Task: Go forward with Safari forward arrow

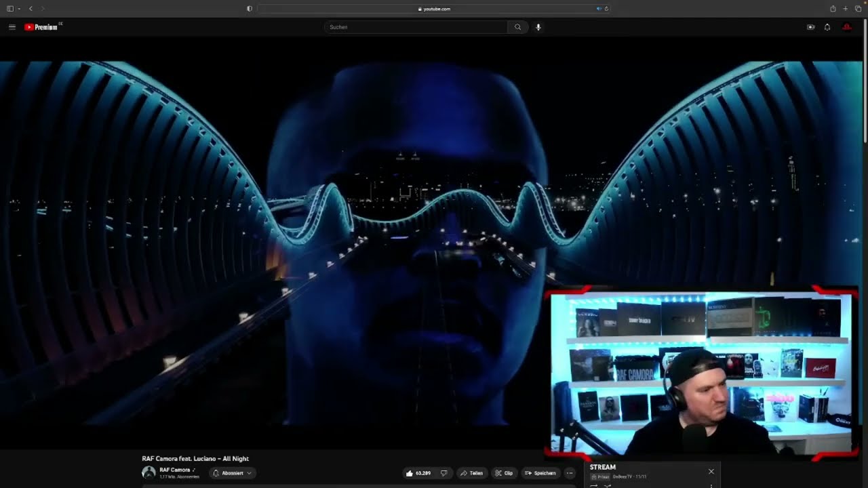Action: (x=43, y=9)
